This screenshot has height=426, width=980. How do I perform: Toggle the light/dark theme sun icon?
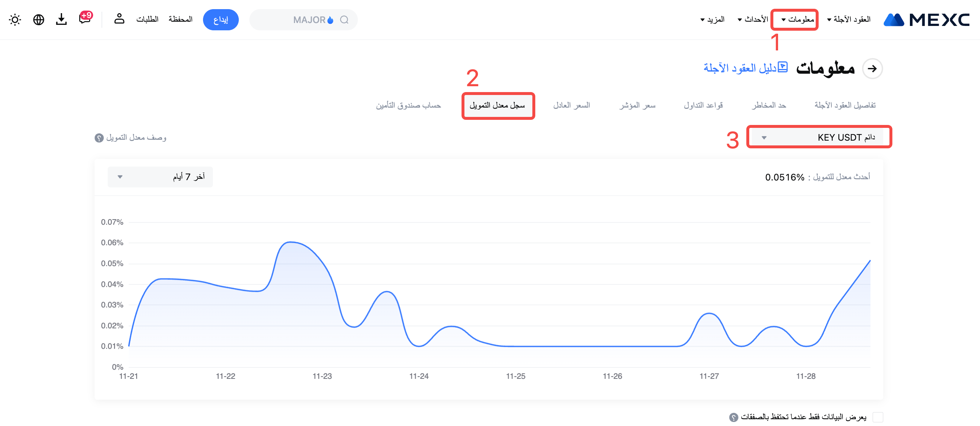tap(15, 19)
